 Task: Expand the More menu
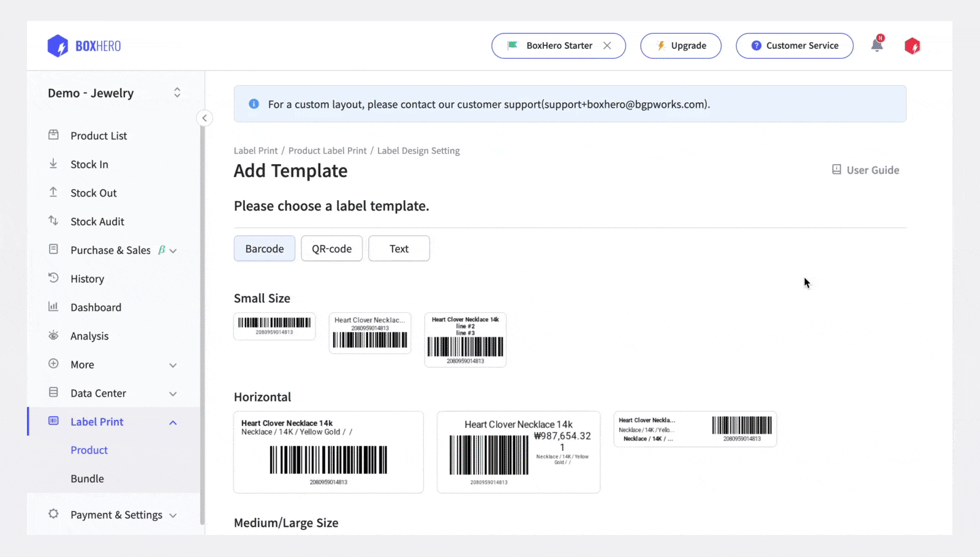coord(173,364)
